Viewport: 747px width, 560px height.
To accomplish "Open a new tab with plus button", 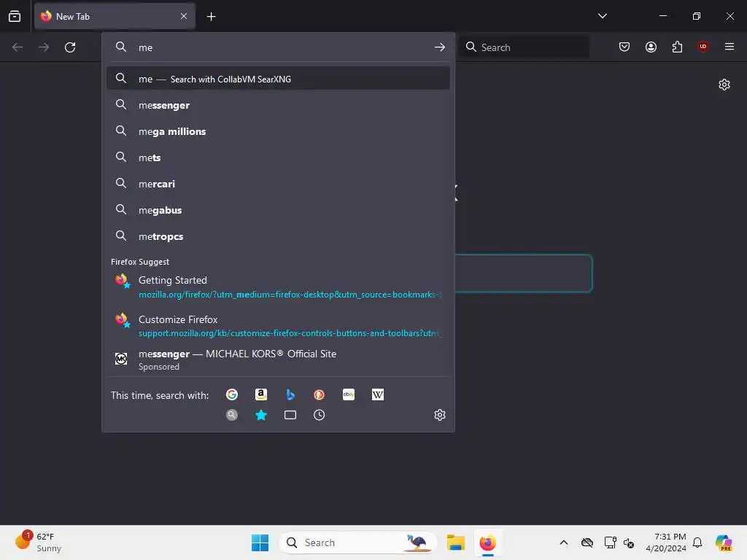I will tap(211, 17).
